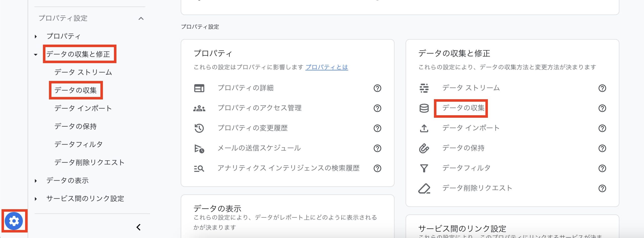
Task: Select データの表示 in the sidebar
Action: click(x=67, y=181)
